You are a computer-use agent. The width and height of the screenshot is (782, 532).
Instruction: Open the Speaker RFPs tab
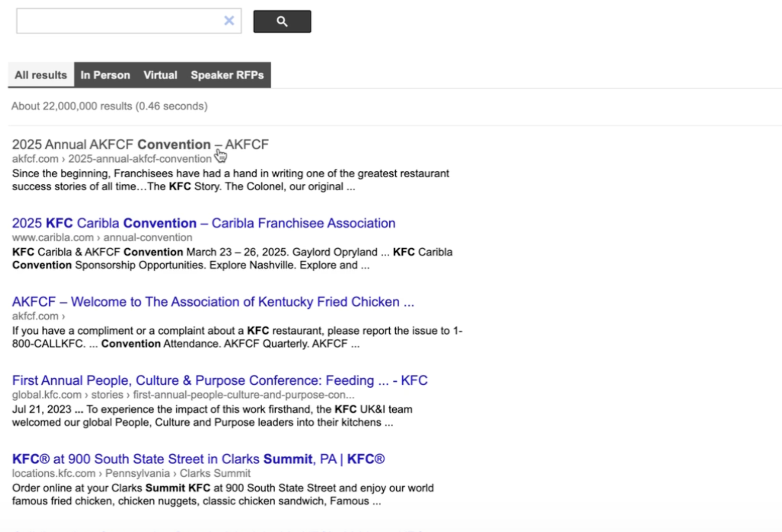pyautogui.click(x=227, y=75)
